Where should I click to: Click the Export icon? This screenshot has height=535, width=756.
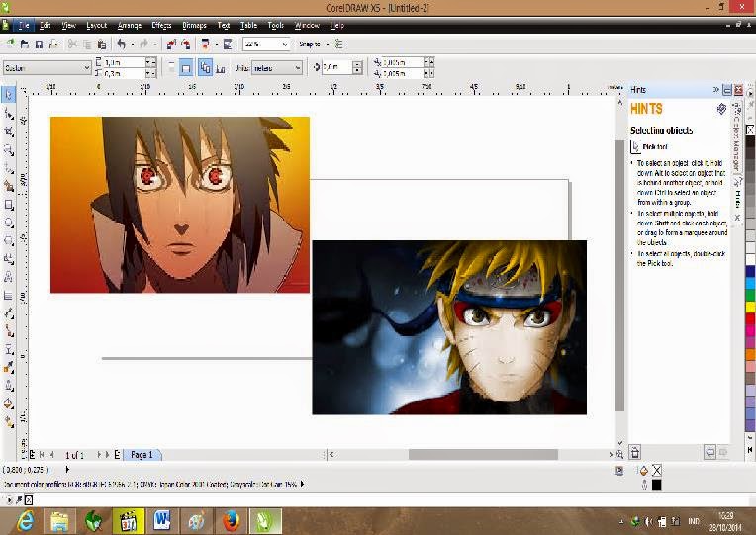click(x=186, y=45)
